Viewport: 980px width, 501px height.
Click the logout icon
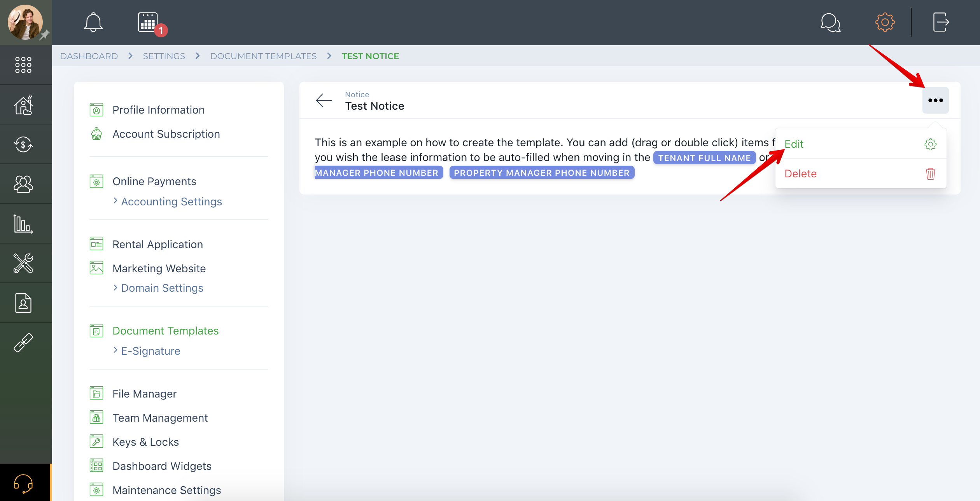pyautogui.click(x=941, y=22)
